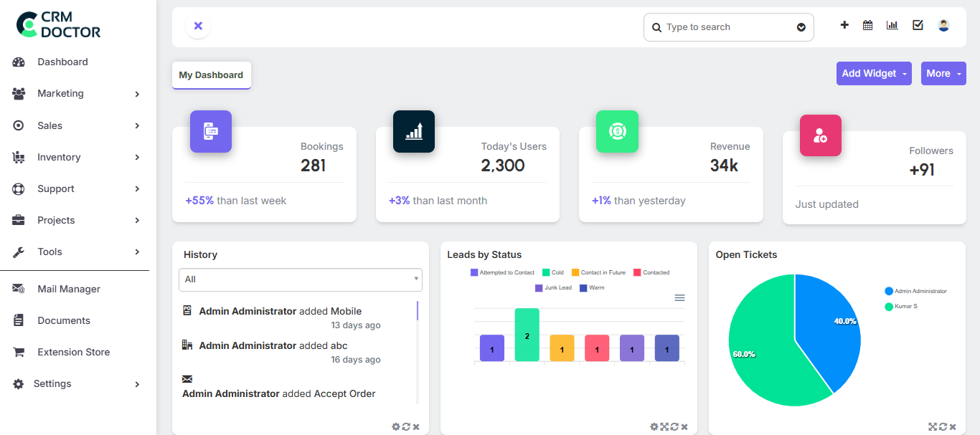
Task: Toggle the Junk Lead legend entry
Action: [x=553, y=287]
